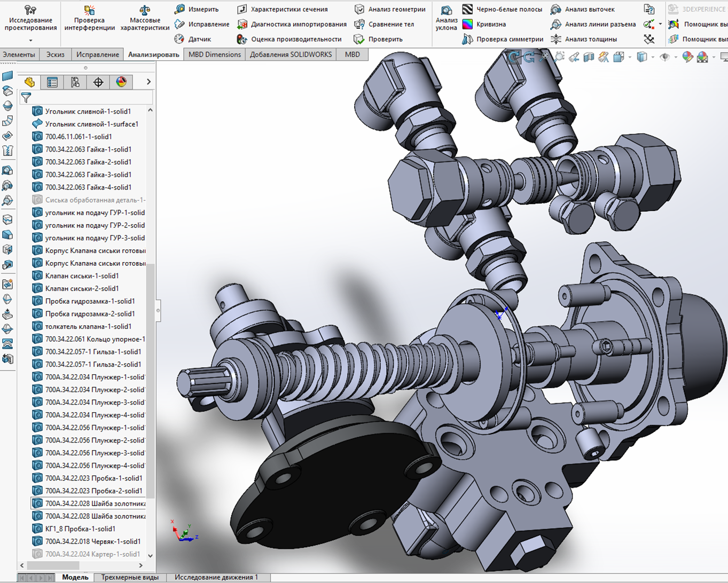The height and width of the screenshot is (583, 728).
Task: Open Массовые характеристики mass properties tool
Action: [x=144, y=11]
